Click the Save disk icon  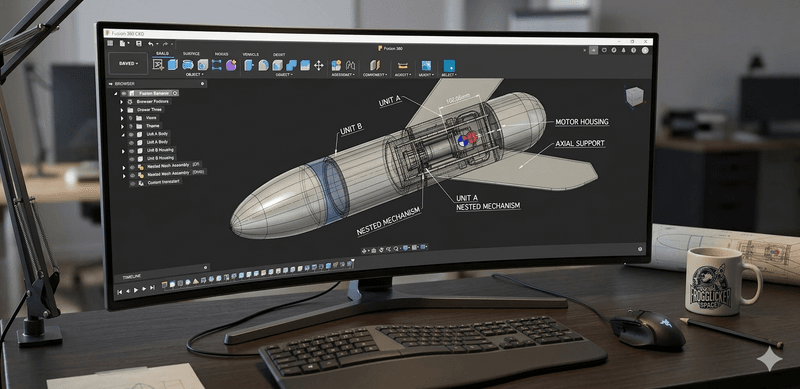point(138,43)
